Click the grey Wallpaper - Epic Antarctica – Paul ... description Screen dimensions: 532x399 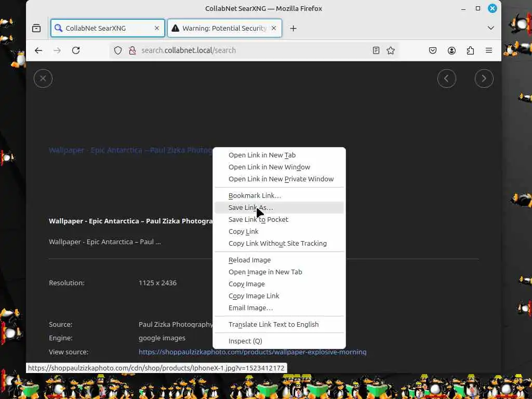click(105, 242)
